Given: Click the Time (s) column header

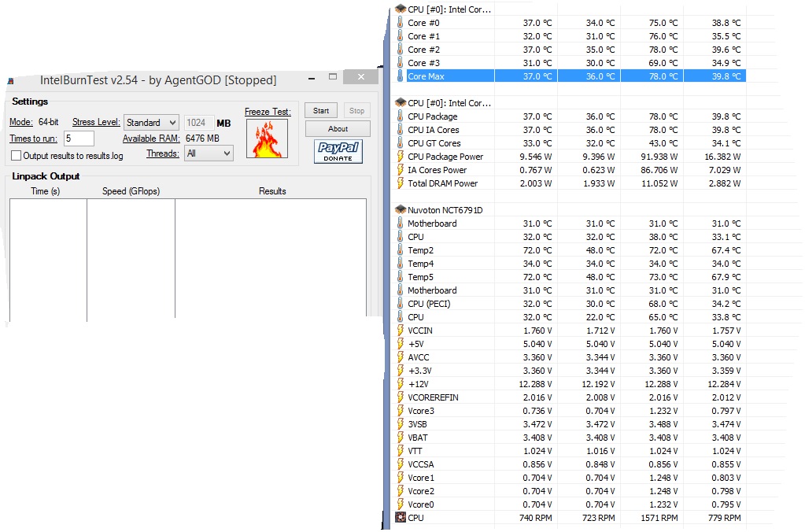Looking at the screenshot, I should coord(45,191).
